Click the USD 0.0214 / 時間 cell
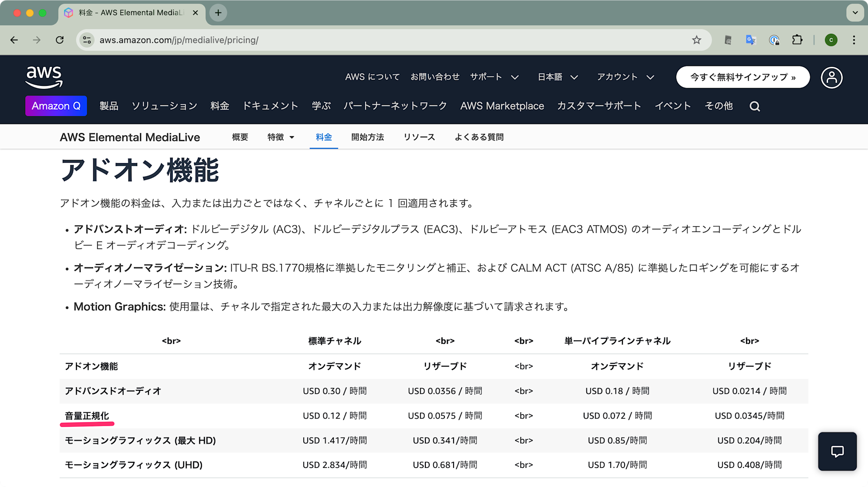The width and height of the screenshot is (868, 487). pos(750,391)
